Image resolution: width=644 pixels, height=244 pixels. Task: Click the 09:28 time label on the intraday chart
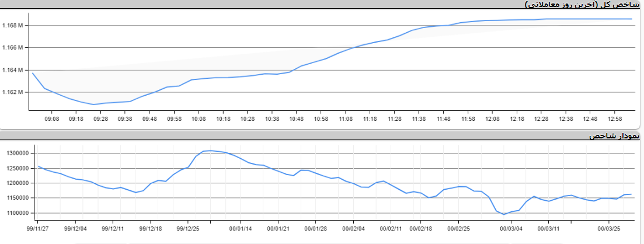100,118
